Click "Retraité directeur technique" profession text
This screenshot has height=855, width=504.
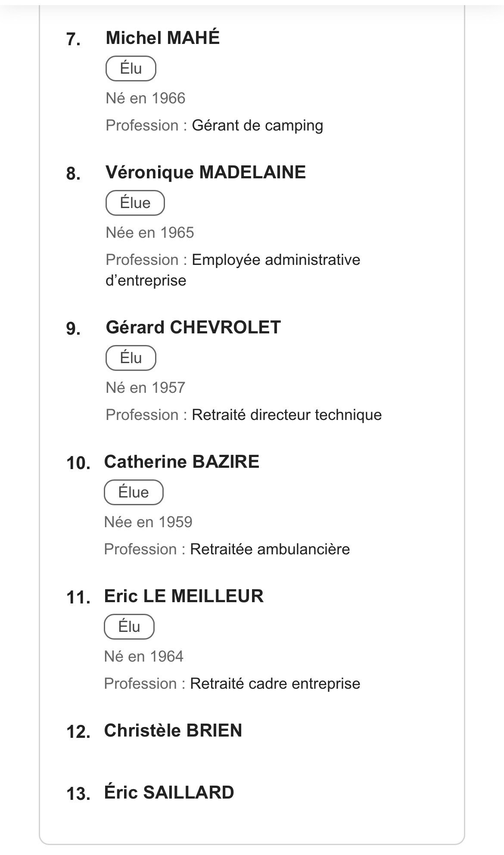(286, 415)
